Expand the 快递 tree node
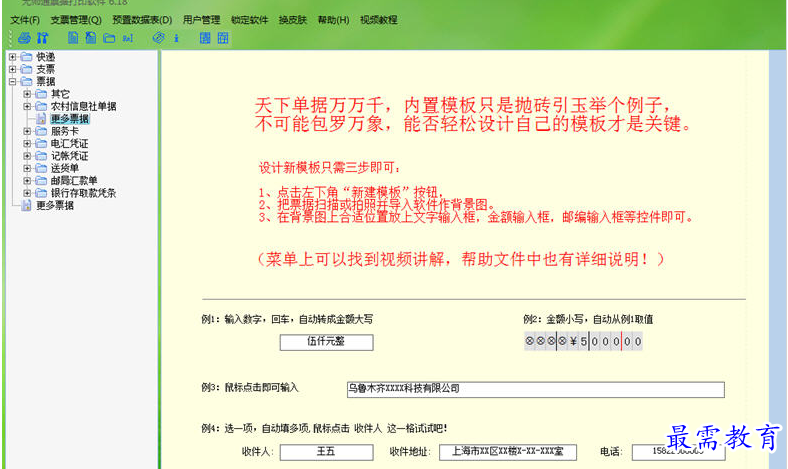 tap(13, 57)
